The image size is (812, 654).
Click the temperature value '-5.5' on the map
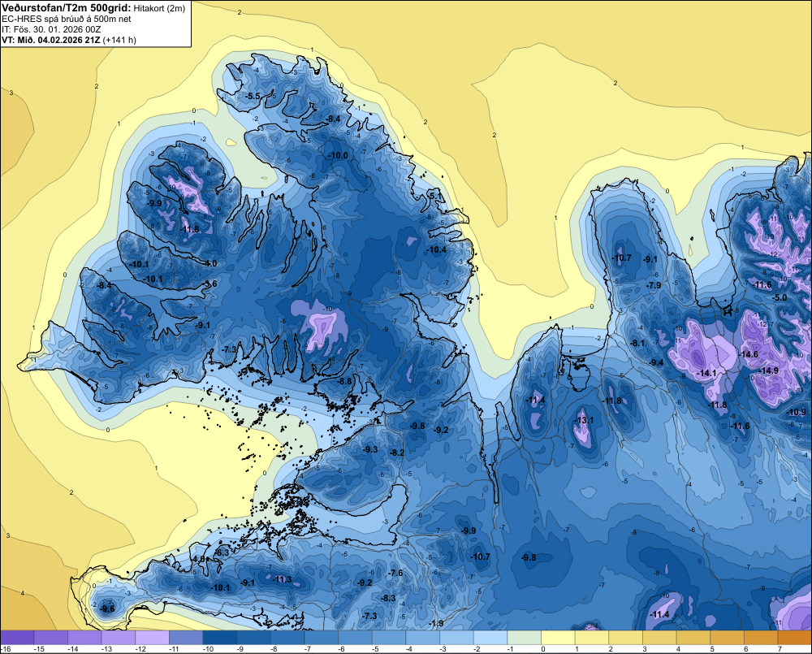pyautogui.click(x=253, y=97)
